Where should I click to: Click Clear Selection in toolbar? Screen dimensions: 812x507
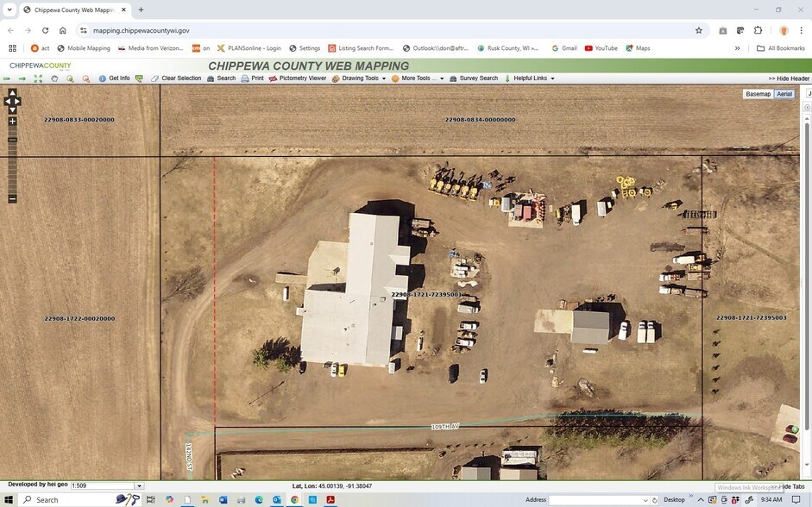coord(176,78)
